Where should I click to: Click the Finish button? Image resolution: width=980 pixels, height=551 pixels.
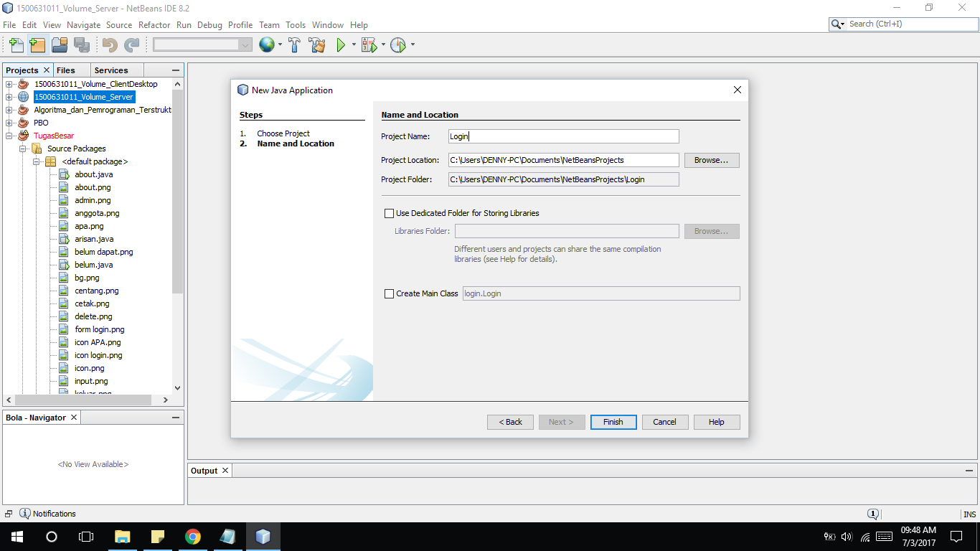click(613, 422)
